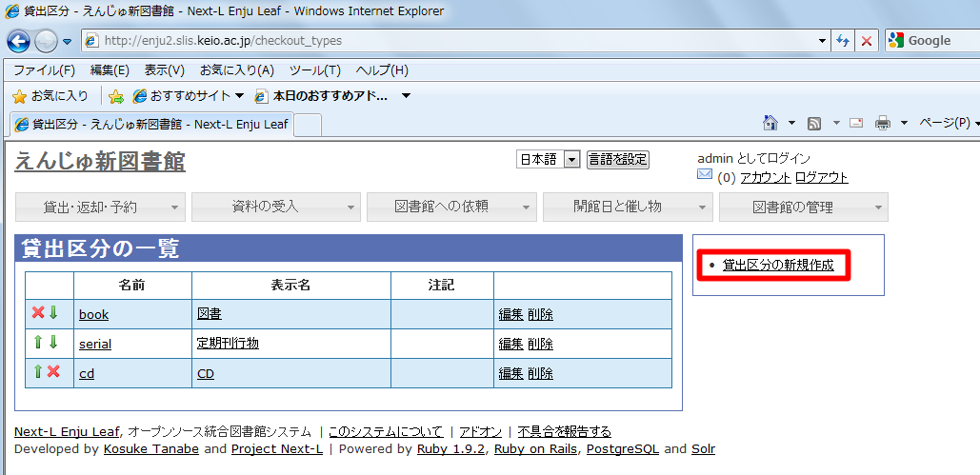
Task: Open the お気に入り favorites star button
Action: click(x=50, y=96)
